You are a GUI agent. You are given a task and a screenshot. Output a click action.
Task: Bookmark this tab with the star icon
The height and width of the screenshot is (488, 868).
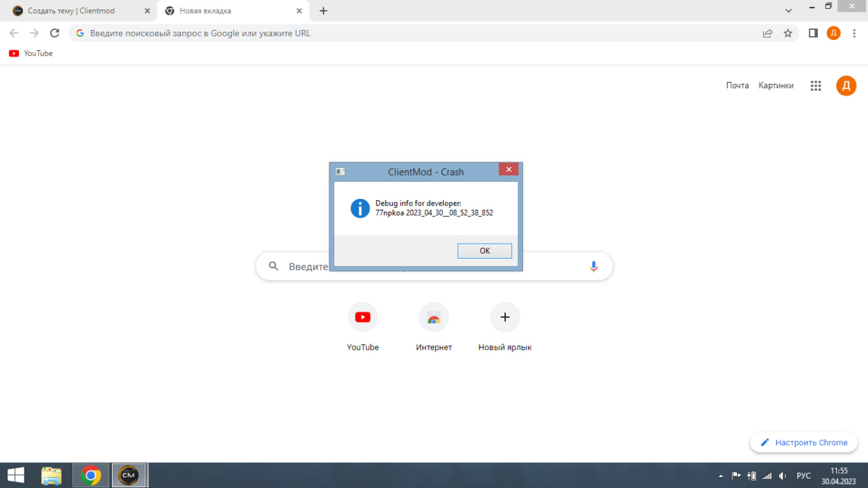[x=787, y=33]
